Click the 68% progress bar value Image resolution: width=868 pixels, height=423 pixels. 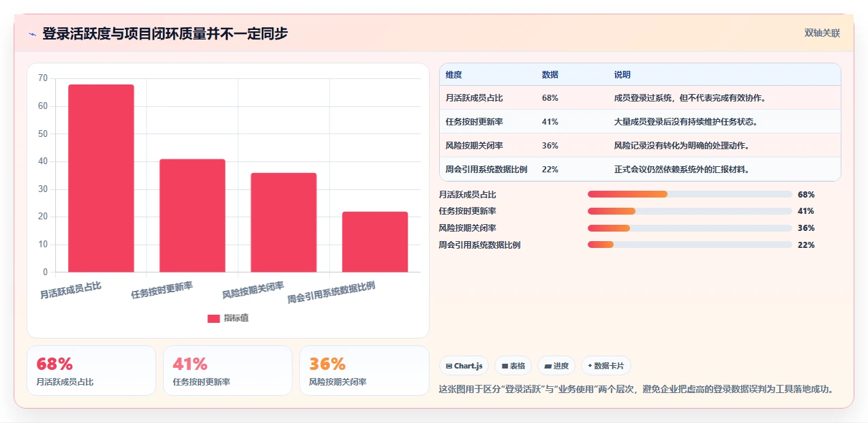coord(806,195)
